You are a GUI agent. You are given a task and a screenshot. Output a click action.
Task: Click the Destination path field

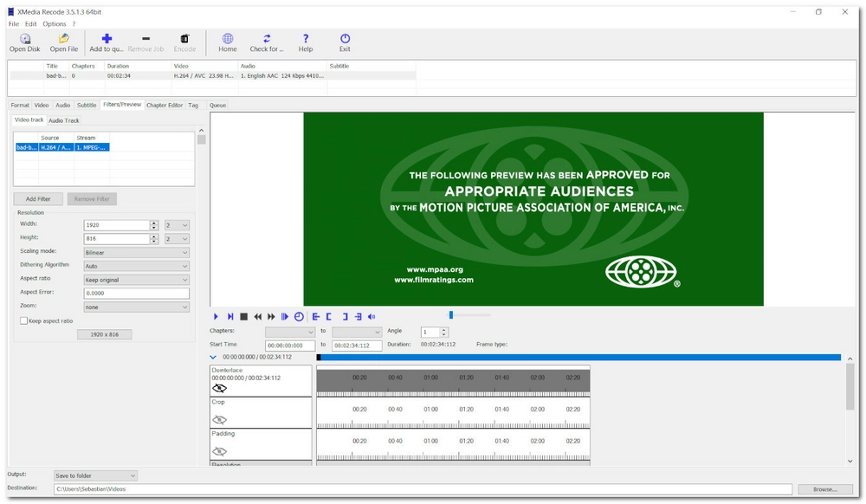pos(423,489)
